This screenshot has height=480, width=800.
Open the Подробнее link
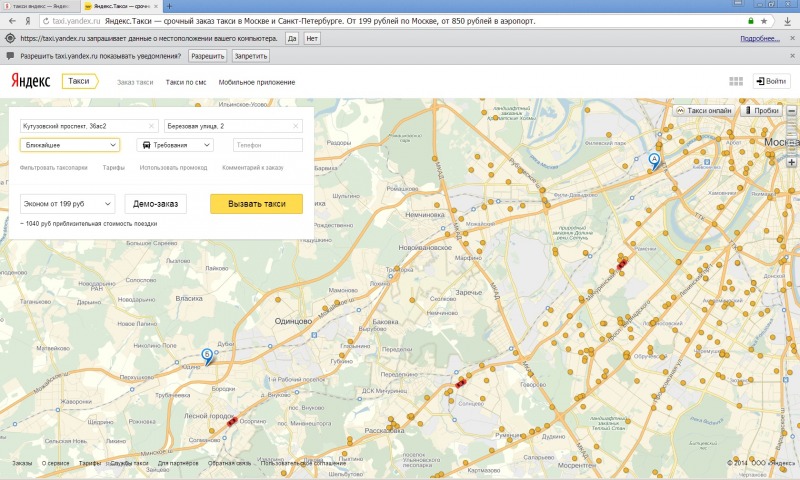[760, 38]
